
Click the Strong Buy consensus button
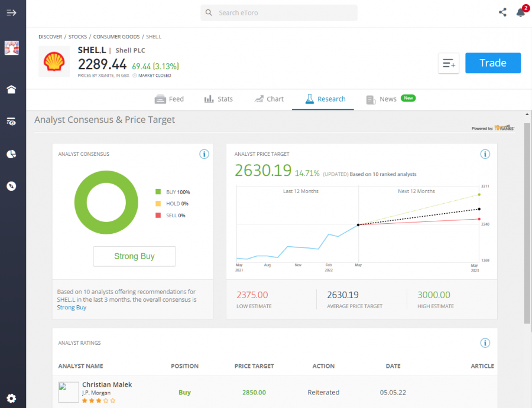[134, 256]
